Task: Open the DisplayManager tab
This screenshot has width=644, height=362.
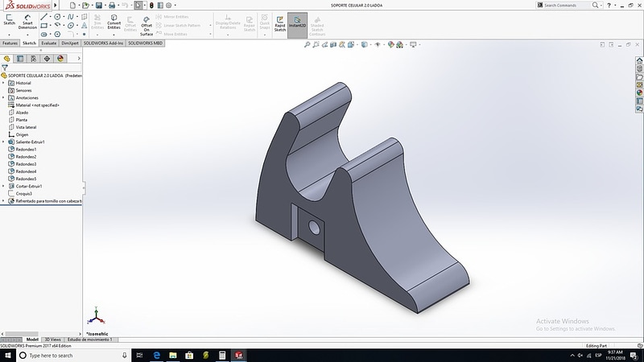Action: [x=60, y=59]
